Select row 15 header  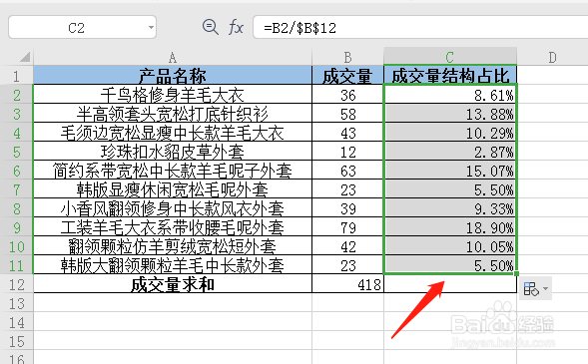[x=17, y=341]
